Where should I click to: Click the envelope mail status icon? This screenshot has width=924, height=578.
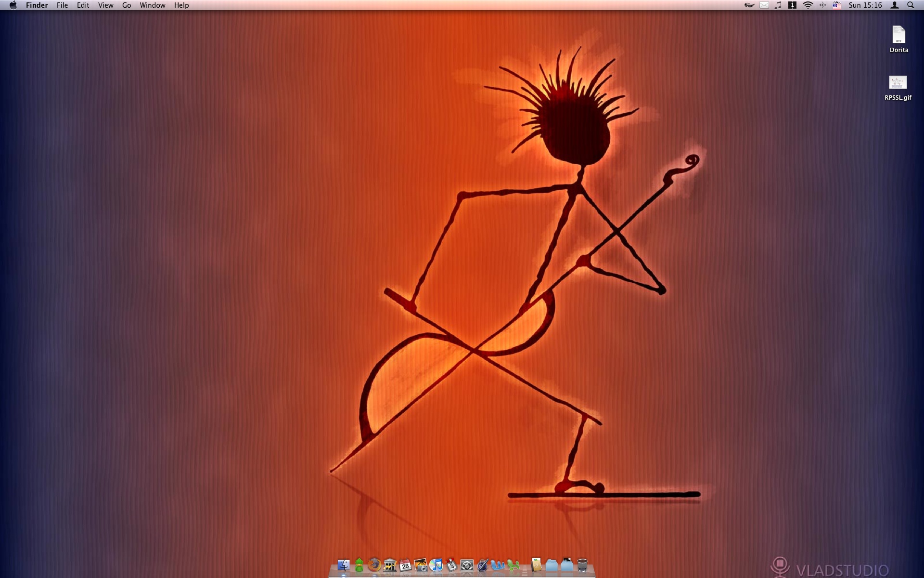point(764,5)
